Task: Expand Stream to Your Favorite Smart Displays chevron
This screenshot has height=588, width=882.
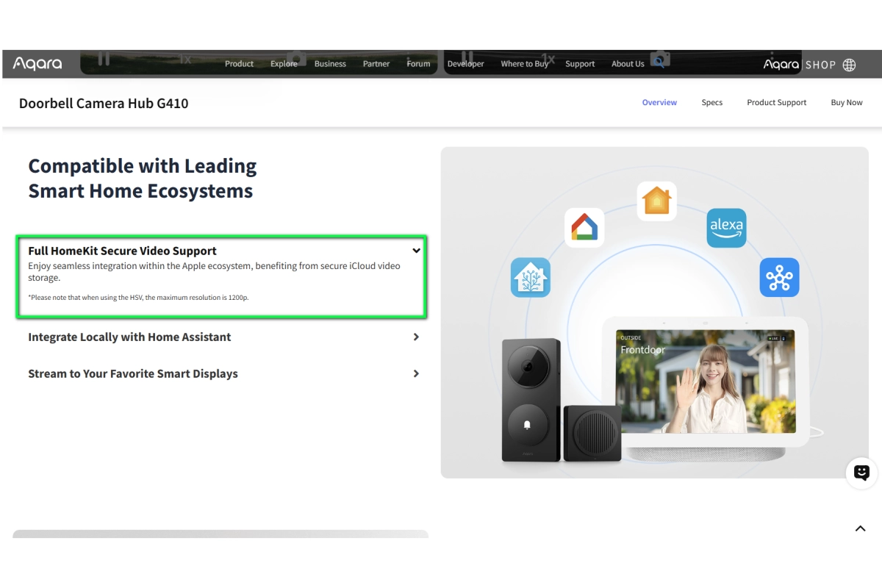Action: click(416, 373)
